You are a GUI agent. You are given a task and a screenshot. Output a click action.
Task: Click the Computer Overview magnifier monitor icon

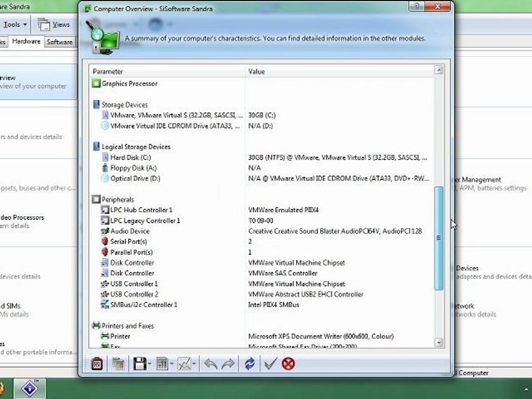(x=103, y=38)
